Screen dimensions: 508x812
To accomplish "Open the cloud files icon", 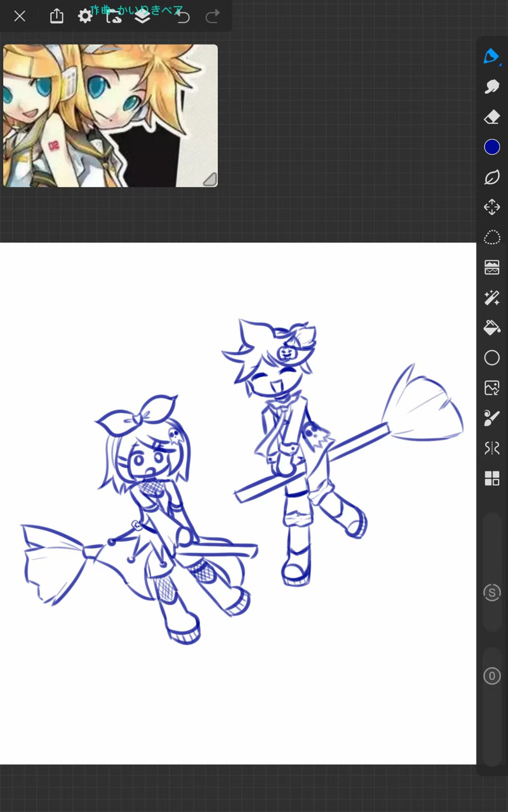I will pos(114,16).
